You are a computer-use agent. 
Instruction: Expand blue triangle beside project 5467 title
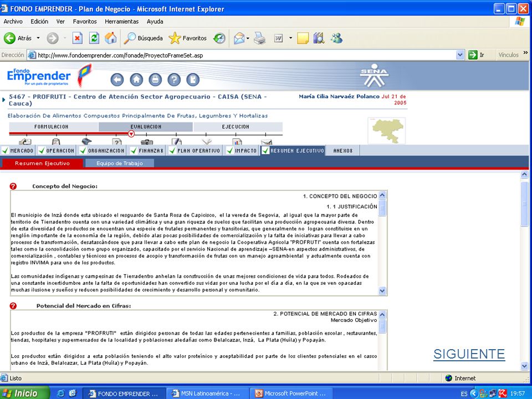[x=3, y=100]
